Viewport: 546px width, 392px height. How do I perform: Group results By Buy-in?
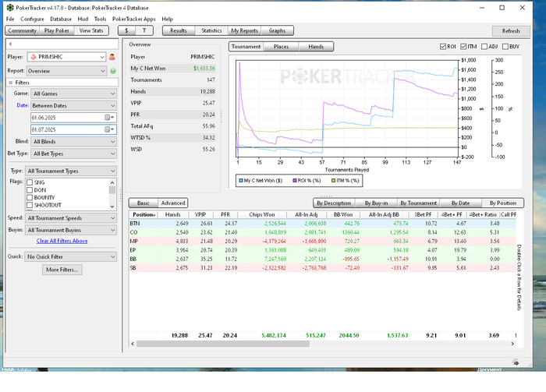click(x=376, y=203)
